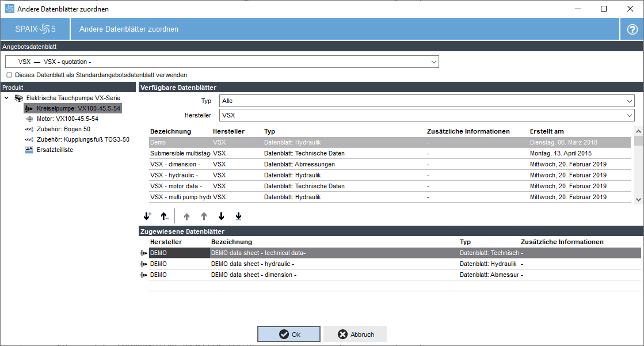The image size is (644, 346).
Task: Select tree item Ersatzteilliste
Action: pyautogui.click(x=55, y=150)
